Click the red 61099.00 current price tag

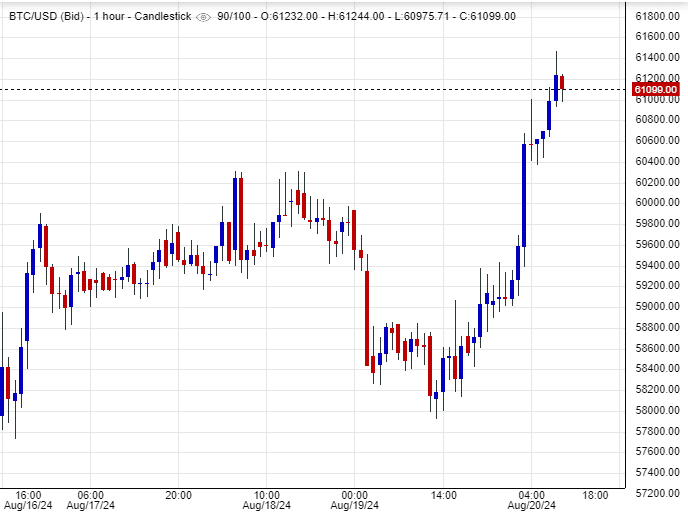(x=656, y=90)
